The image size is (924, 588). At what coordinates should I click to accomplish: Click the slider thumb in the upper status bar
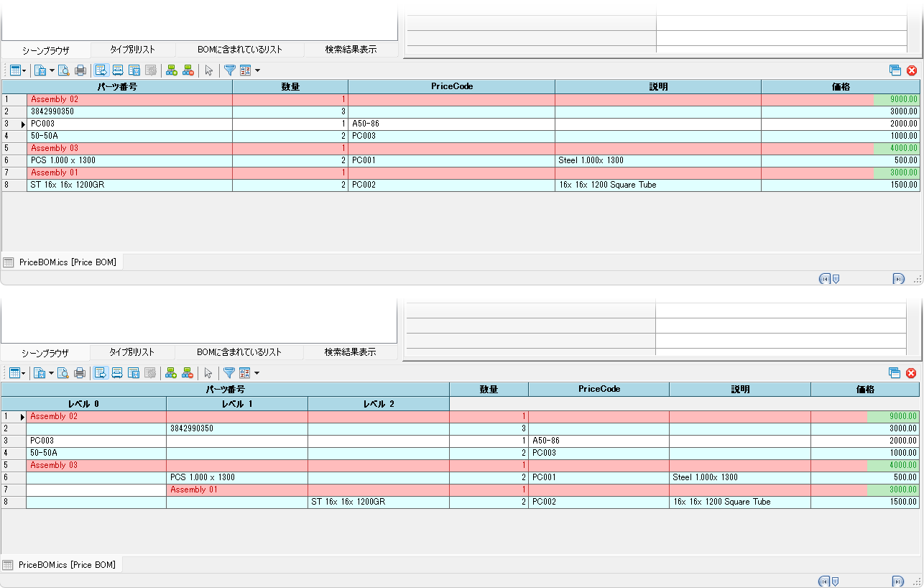point(836,279)
